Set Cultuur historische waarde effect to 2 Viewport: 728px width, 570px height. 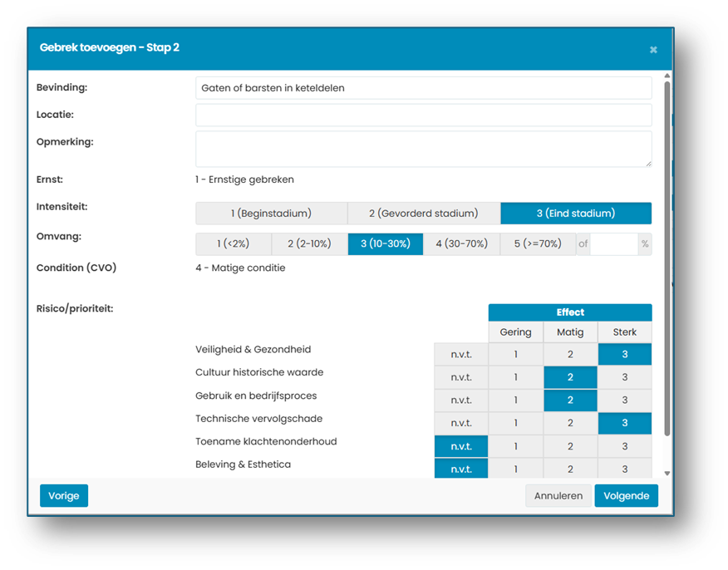click(x=570, y=377)
